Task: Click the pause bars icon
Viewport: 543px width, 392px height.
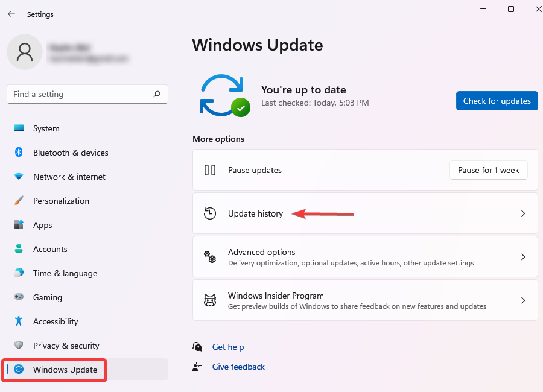Action: click(x=210, y=170)
